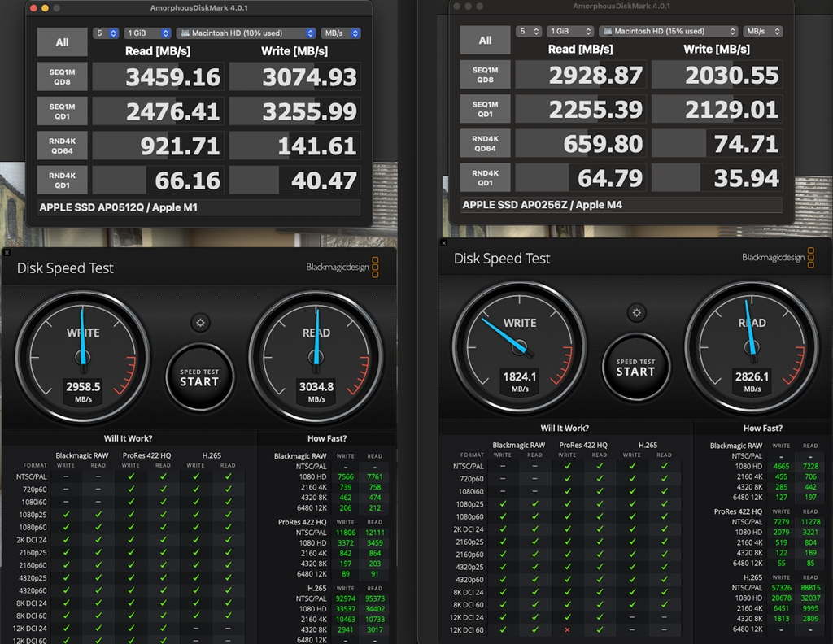Start speed test in right Disk Speed Test
The width and height of the screenshot is (833, 644).
point(636,367)
